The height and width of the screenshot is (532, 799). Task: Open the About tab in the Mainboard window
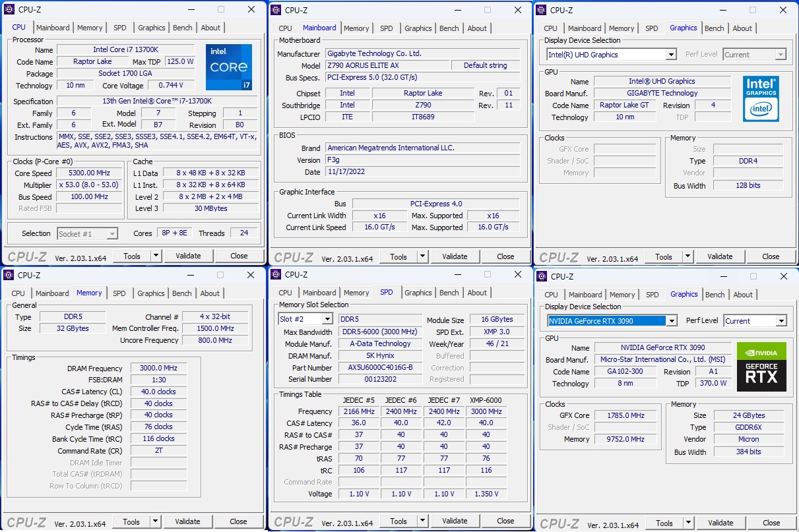(477, 28)
